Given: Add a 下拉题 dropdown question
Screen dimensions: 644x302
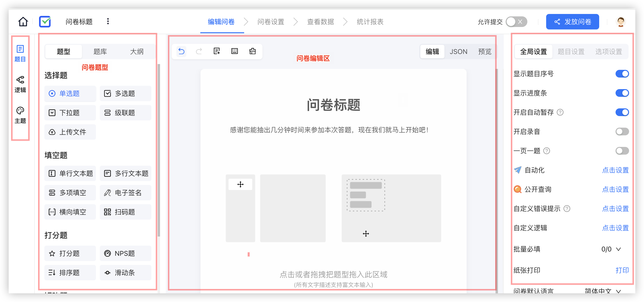Looking at the screenshot, I should click(70, 113).
